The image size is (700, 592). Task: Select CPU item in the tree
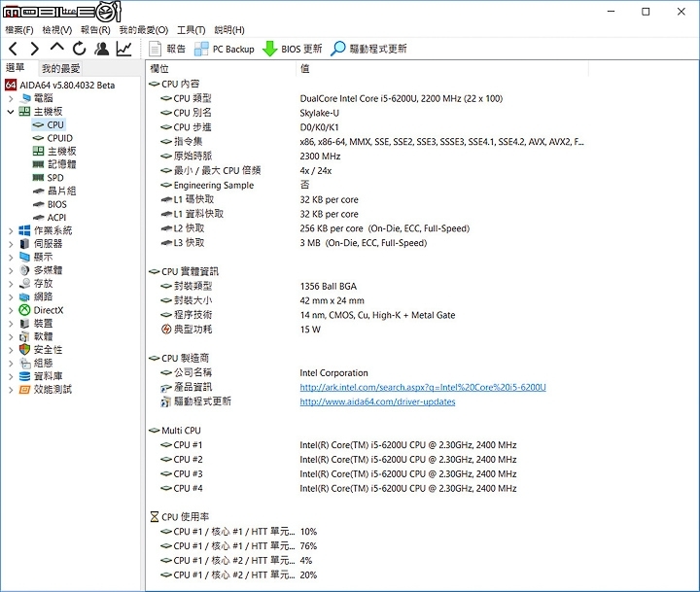49,125
